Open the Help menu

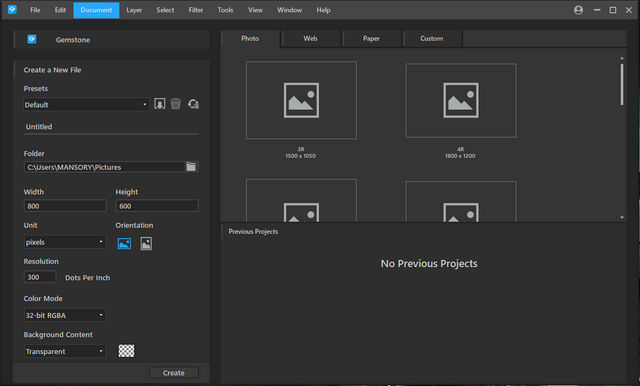(x=323, y=10)
